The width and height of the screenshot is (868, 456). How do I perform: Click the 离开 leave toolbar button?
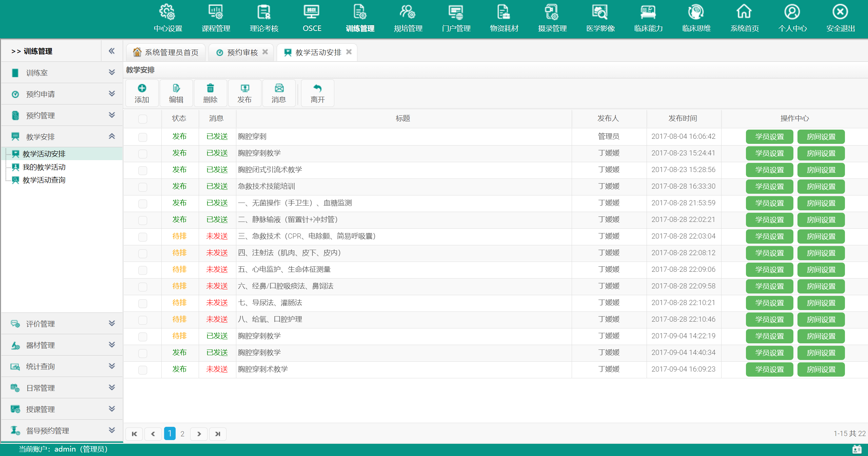tap(317, 93)
